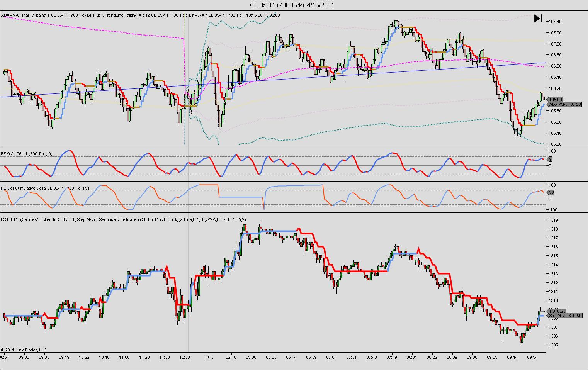Click the 10:22 time axis label

pyautogui.click(x=84, y=357)
